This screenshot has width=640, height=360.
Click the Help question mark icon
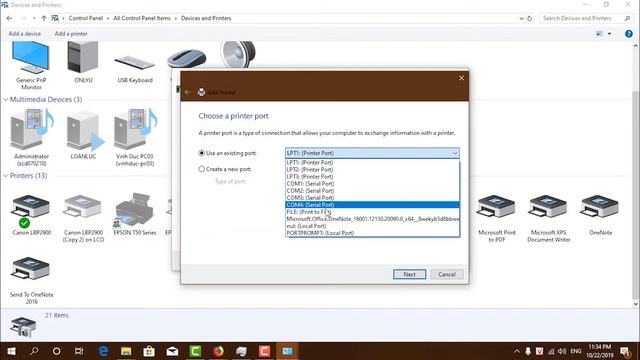tap(629, 34)
